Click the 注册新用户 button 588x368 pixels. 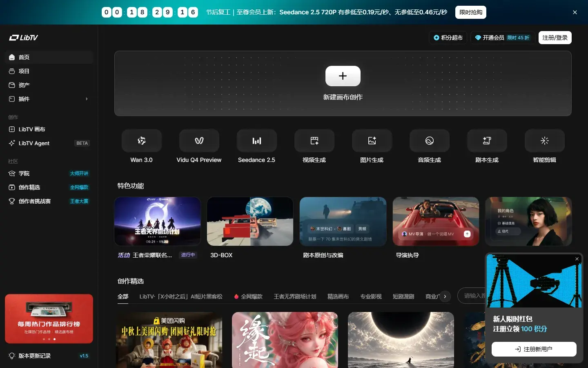pos(534,349)
